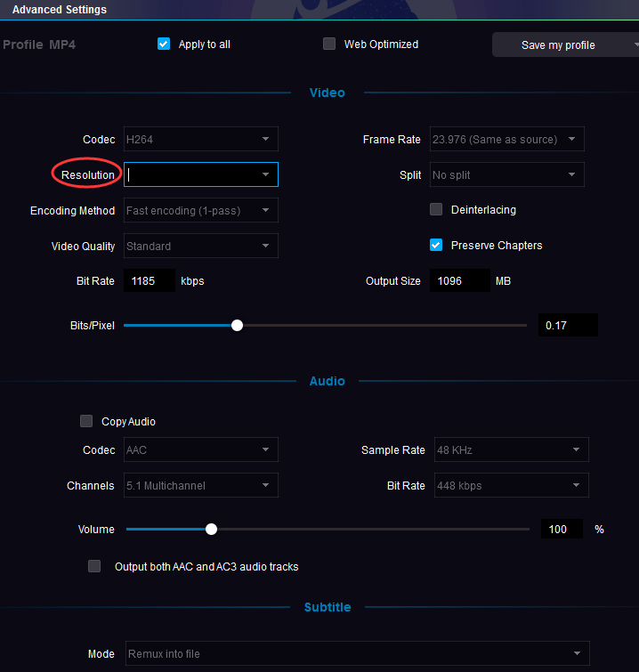Open the Video Quality Standard dropdown
The image size is (639, 672).
[200, 246]
